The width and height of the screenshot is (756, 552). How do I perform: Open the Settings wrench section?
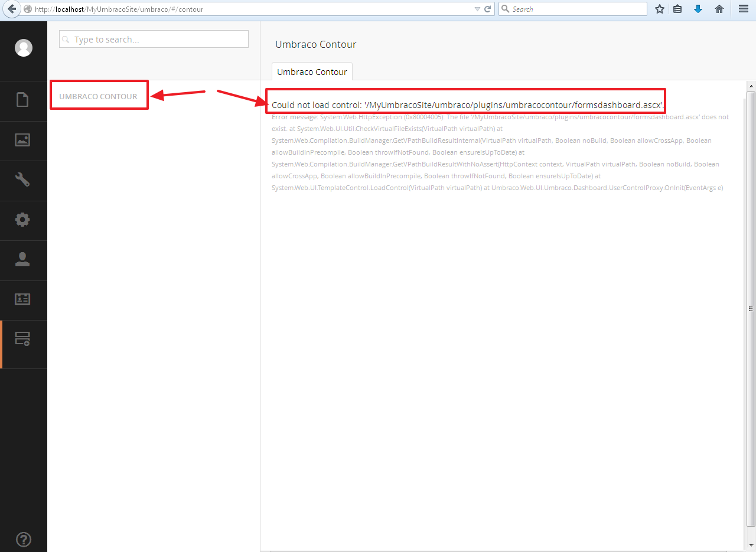(22, 179)
